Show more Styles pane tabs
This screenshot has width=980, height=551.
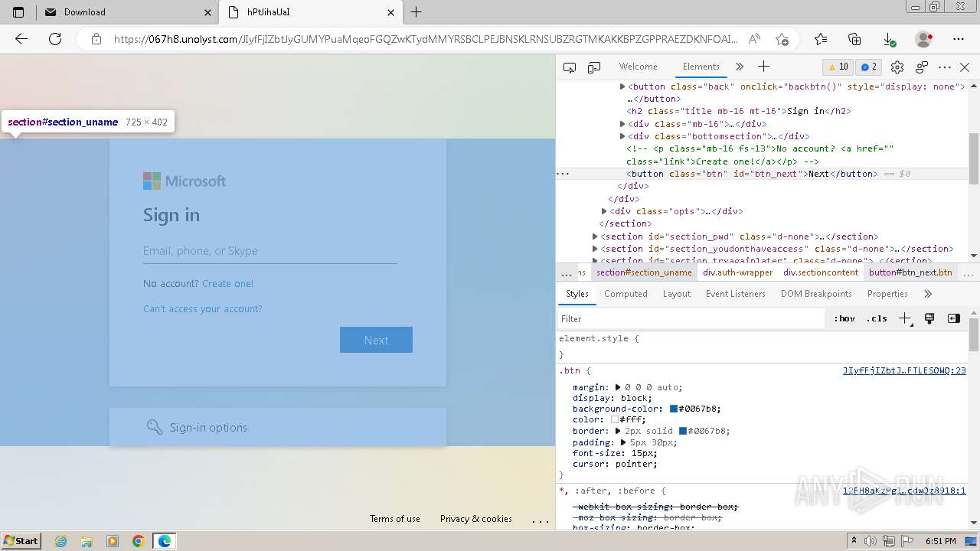(928, 294)
